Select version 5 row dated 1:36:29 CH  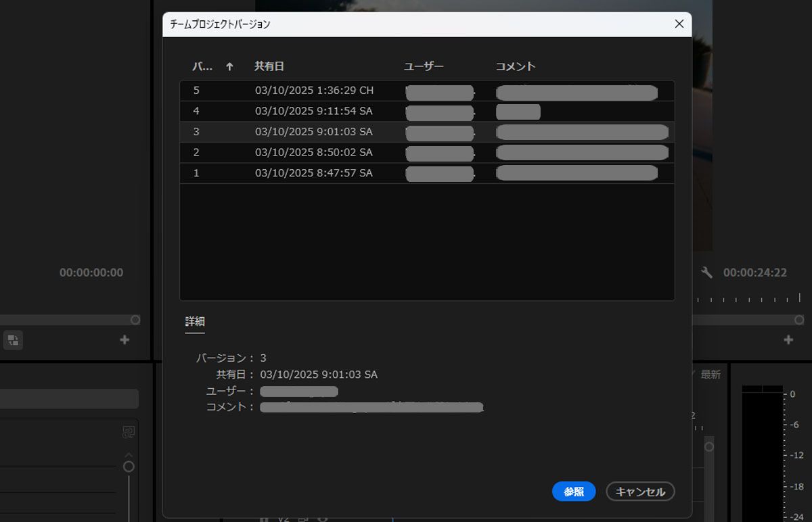(x=427, y=91)
